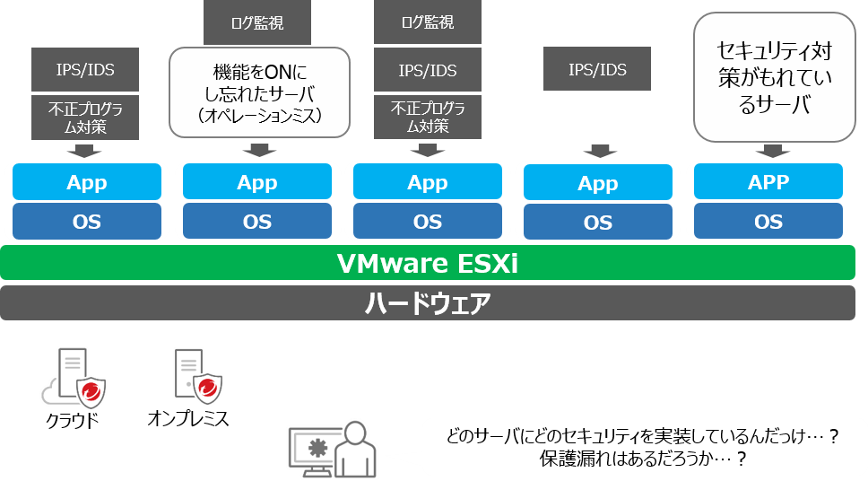Click the leftmost IPS/IDS box
The image size is (868, 481).
pyautogui.click(x=85, y=69)
